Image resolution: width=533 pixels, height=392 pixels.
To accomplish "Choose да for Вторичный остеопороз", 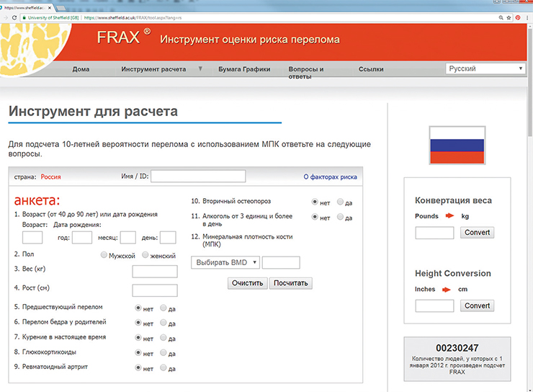I will 340,202.
